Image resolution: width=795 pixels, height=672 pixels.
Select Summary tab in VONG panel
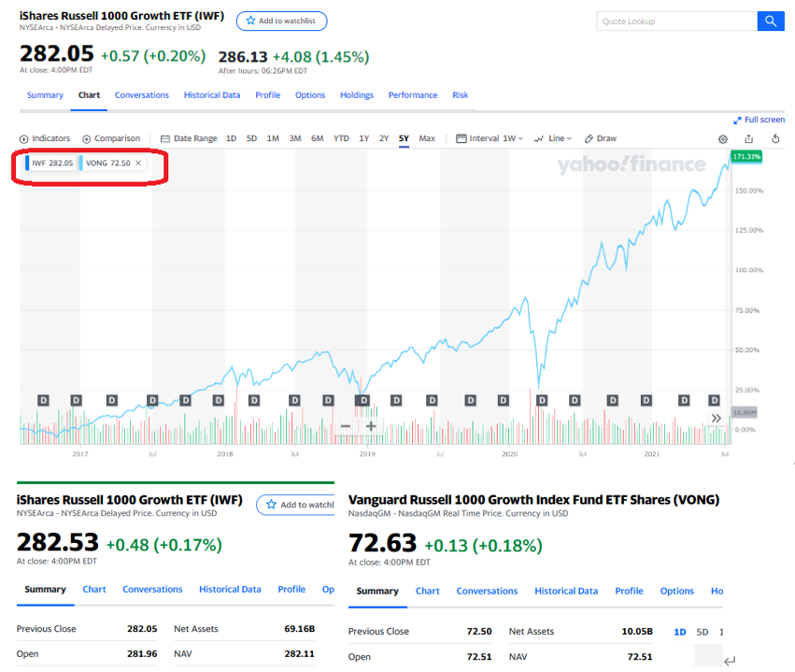point(377,591)
